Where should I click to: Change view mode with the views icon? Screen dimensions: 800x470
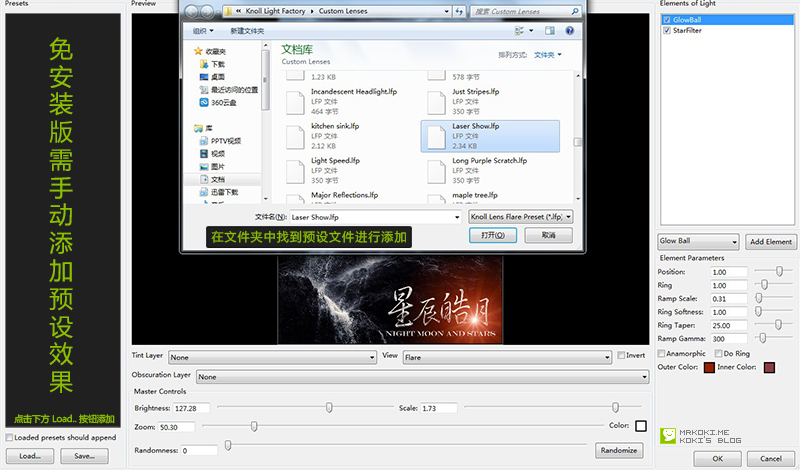519,31
